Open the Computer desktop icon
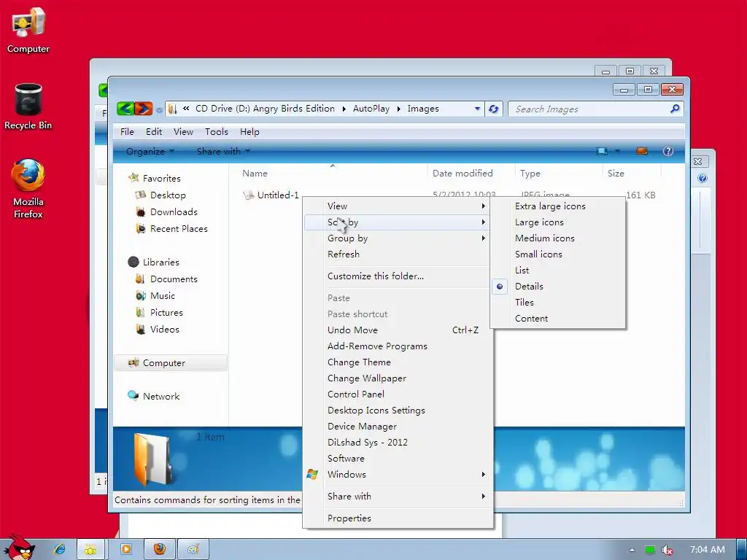Viewport: 747px width, 560px height. pos(28,30)
